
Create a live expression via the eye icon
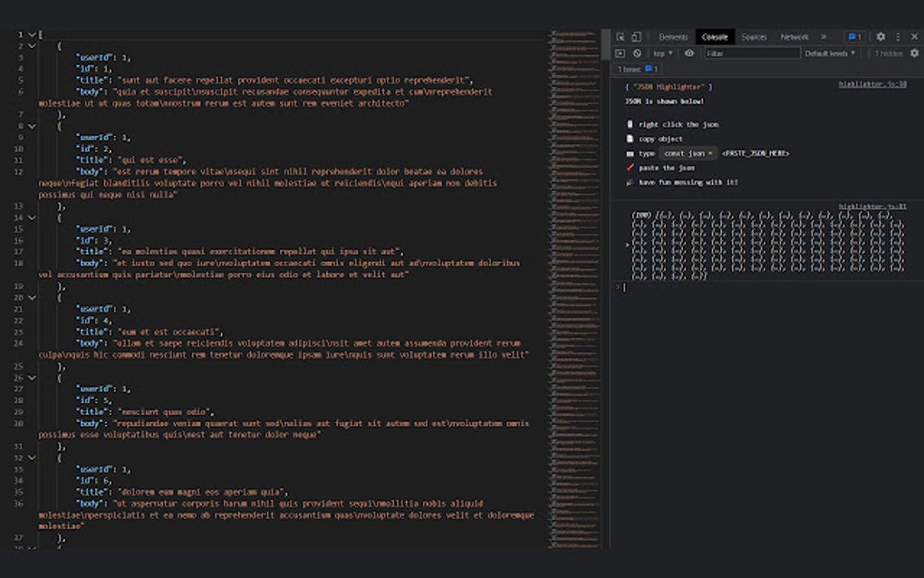[689, 53]
